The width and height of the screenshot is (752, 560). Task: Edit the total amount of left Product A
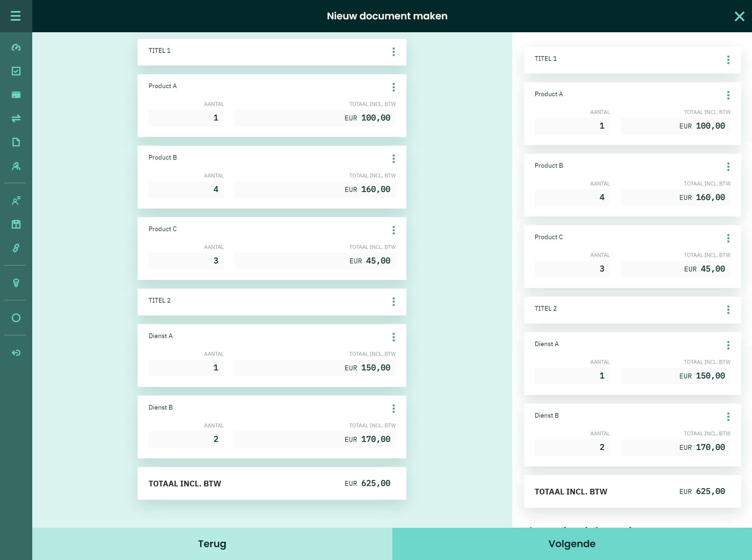click(x=315, y=118)
